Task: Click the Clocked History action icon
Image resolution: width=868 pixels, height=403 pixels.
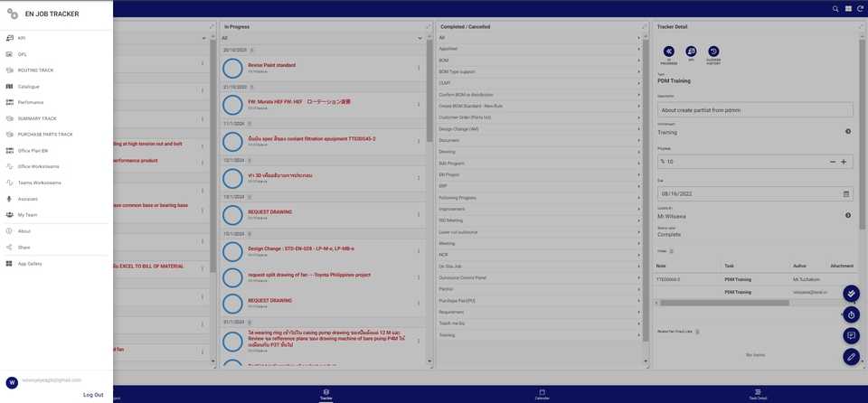Action: 713,52
